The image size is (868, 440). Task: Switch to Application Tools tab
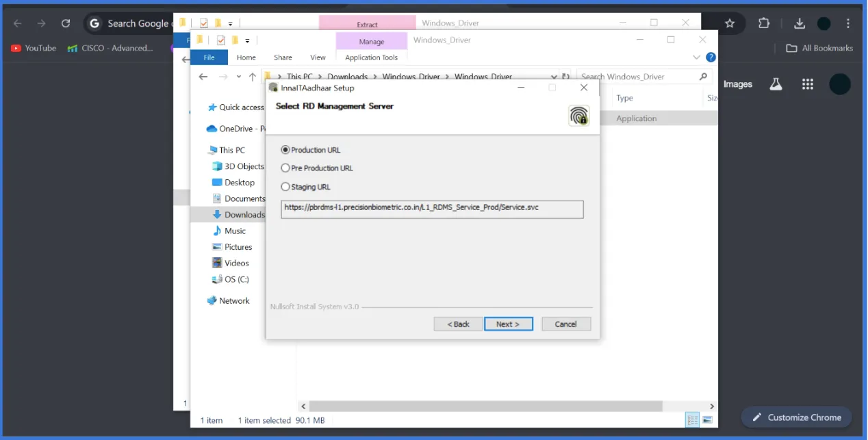point(372,57)
